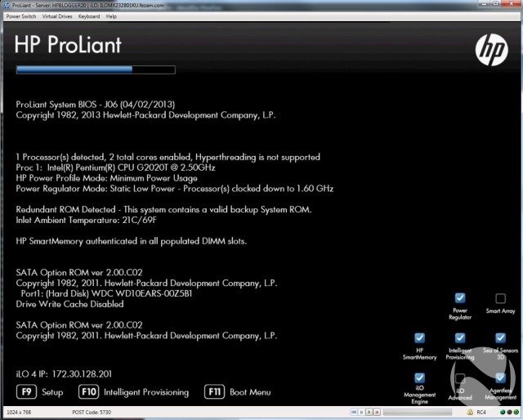Image resolution: width=523 pixels, height=420 pixels.
Task: Click the ProLiant System BIOS - J06 line
Action: coord(96,105)
